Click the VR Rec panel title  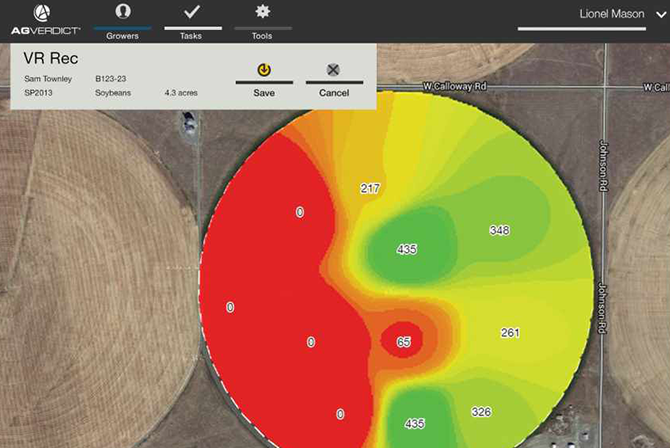pyautogui.click(x=51, y=58)
